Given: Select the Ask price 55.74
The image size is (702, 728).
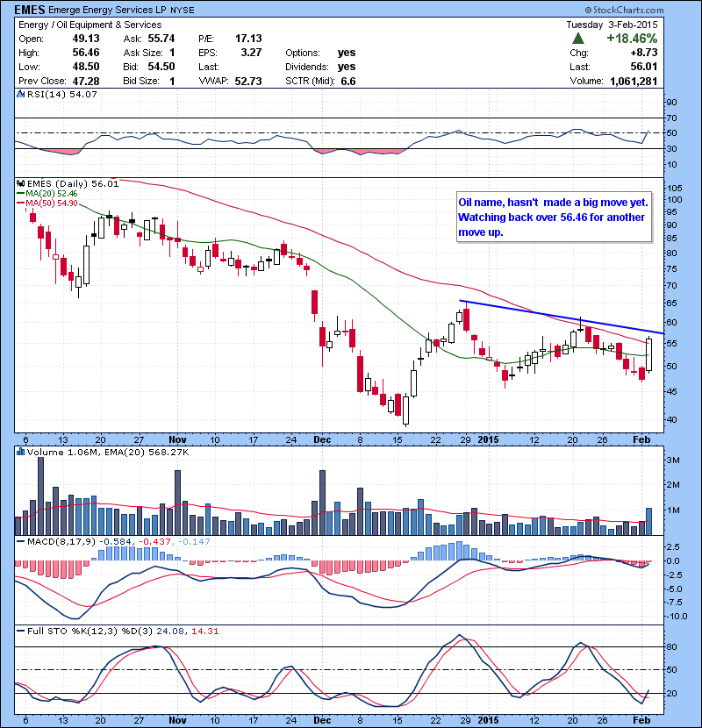Looking at the screenshot, I should (161, 39).
